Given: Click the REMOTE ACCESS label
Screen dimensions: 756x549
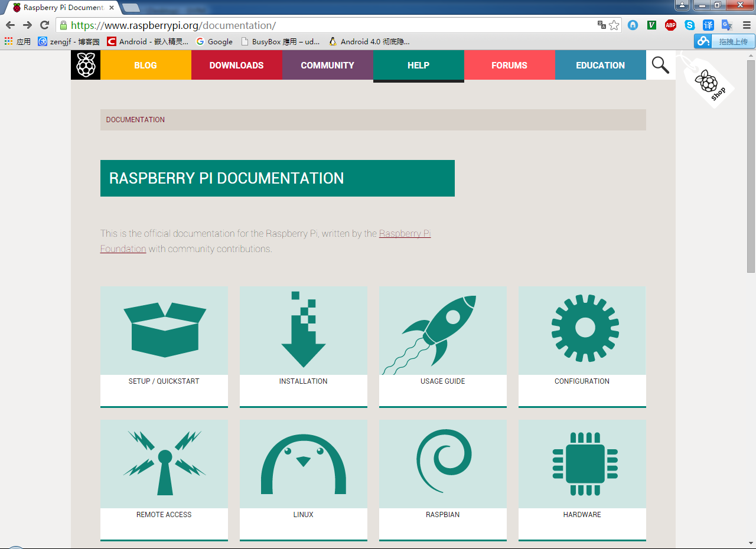Looking at the screenshot, I should point(164,515).
